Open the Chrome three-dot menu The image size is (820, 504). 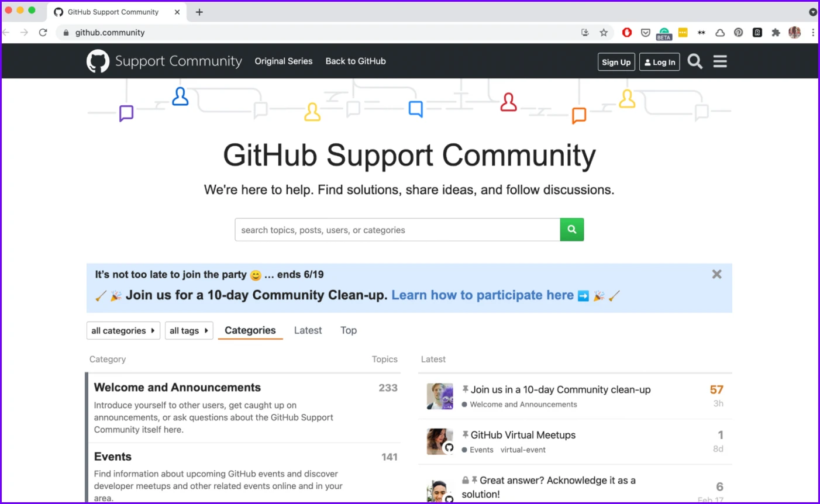tap(812, 33)
